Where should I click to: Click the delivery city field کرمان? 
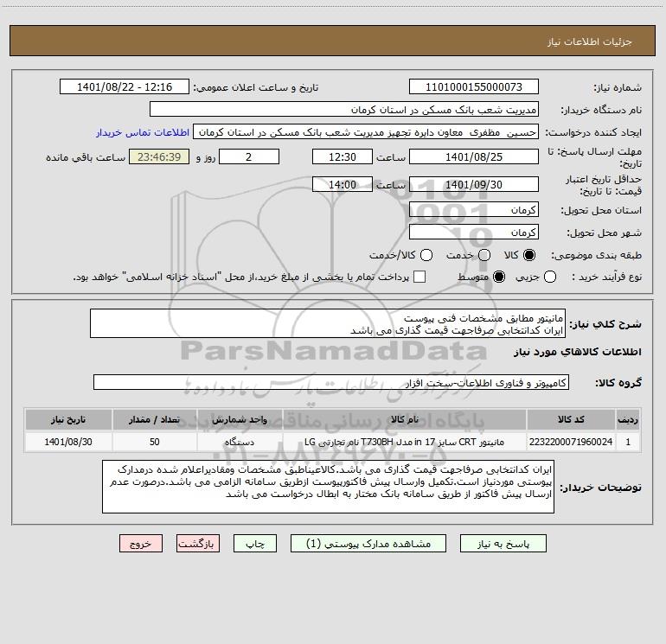(x=474, y=233)
